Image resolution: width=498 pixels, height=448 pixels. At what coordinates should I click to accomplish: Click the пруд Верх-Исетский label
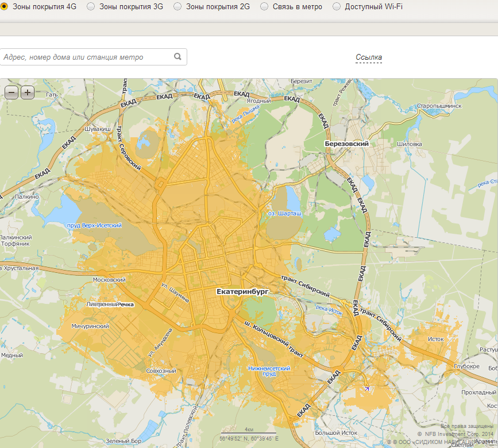click(94, 226)
